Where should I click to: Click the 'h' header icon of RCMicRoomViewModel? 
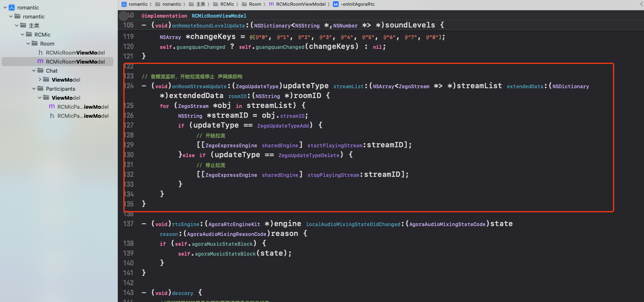40,53
